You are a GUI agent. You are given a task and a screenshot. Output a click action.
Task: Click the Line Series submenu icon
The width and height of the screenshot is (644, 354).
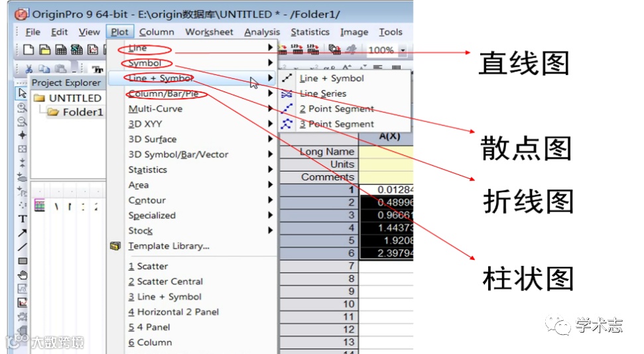(287, 93)
